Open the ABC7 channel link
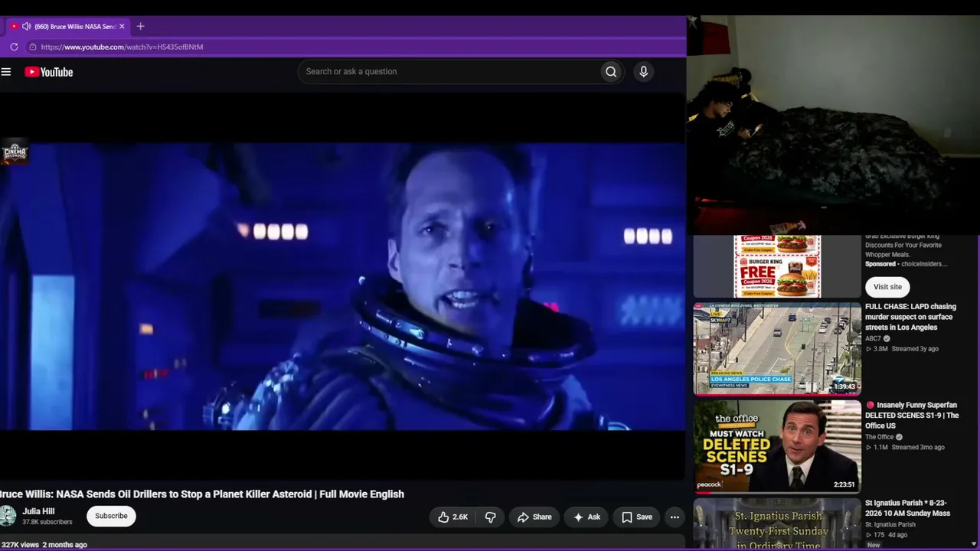980x551 pixels. coord(874,338)
